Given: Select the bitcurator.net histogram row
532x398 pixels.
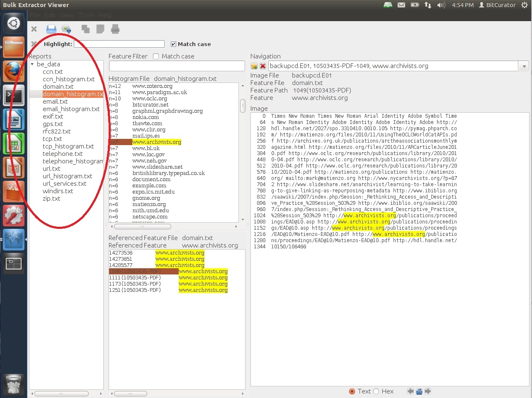Looking at the screenshot, I should point(174,105).
